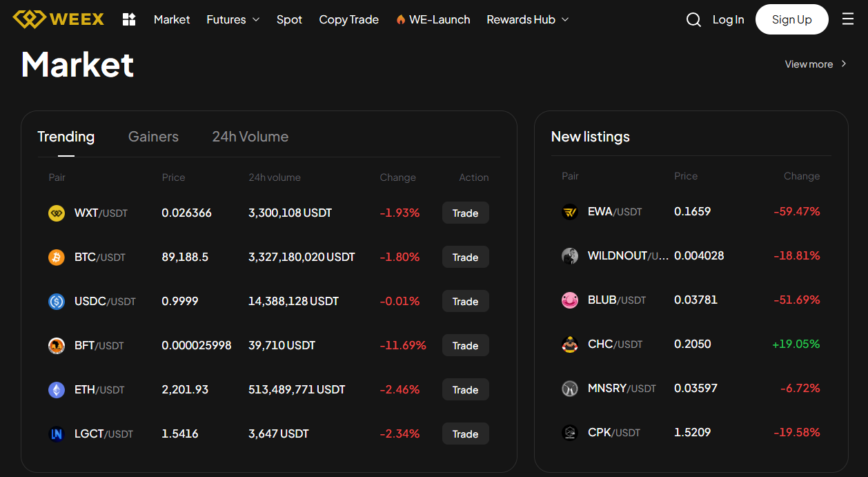The width and height of the screenshot is (868, 477).
Task: Click the Sign Up button
Action: click(791, 19)
